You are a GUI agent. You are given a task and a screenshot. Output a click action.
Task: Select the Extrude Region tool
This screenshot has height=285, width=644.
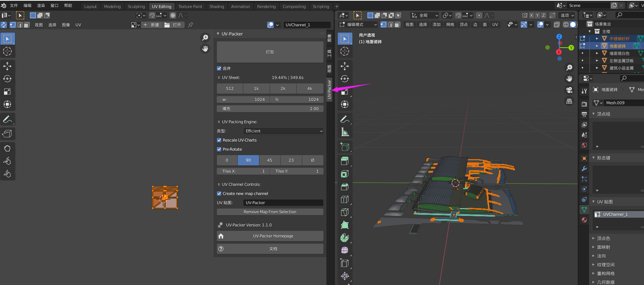coord(345,161)
